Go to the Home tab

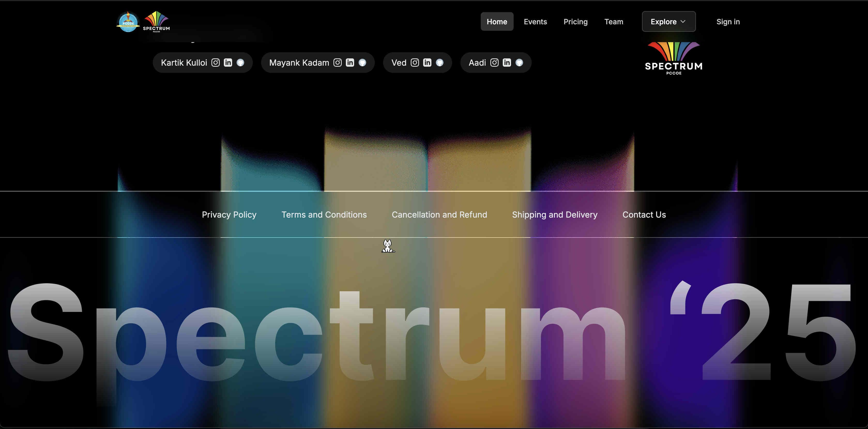(497, 21)
